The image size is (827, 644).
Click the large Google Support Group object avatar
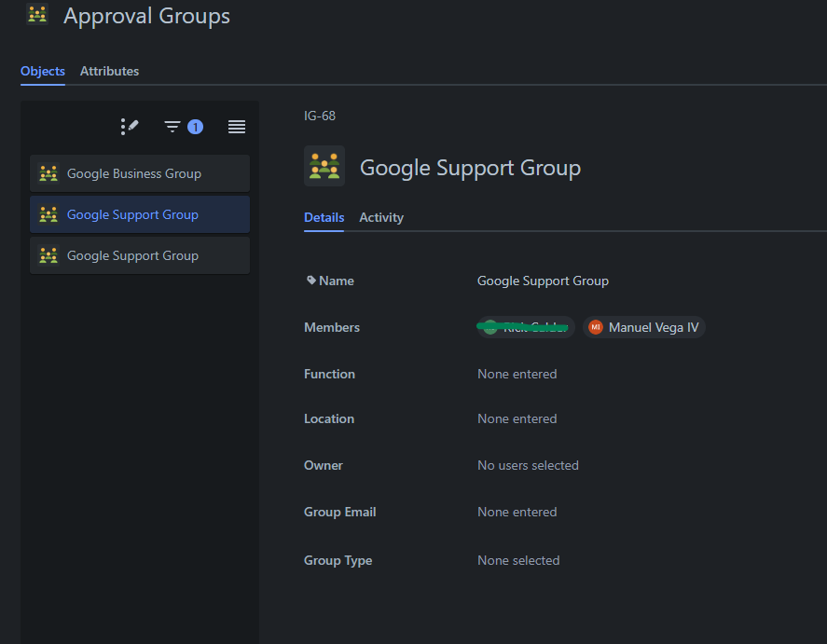[x=324, y=166]
